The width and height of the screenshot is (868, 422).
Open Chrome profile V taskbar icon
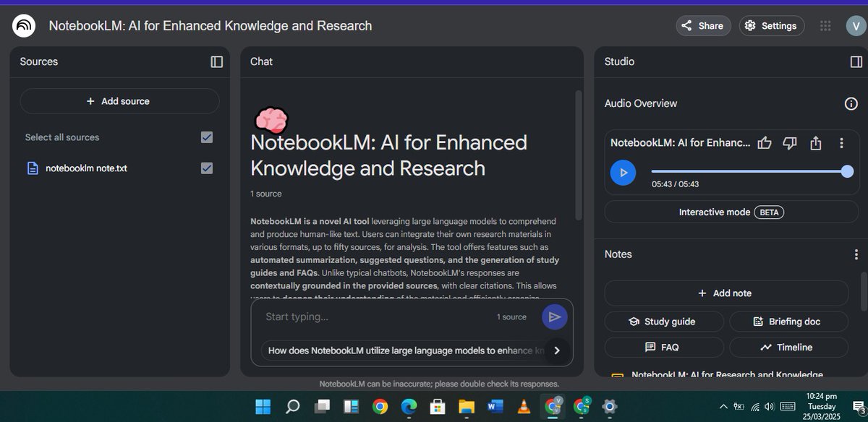553,407
